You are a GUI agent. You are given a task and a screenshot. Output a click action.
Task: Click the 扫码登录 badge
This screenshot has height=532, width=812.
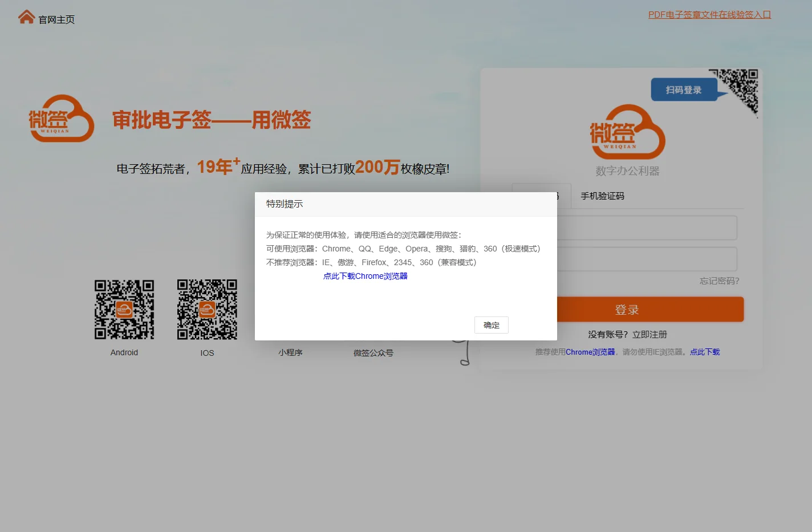click(684, 90)
